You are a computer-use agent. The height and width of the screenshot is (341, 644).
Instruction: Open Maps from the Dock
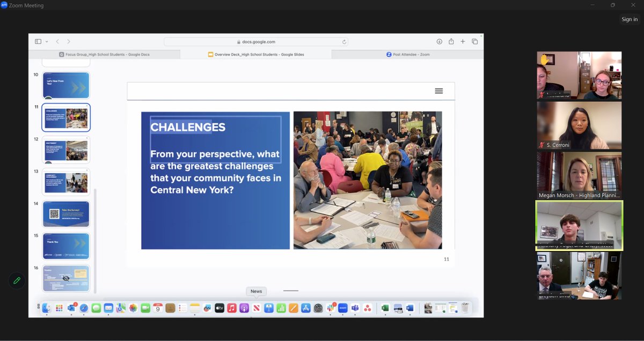pos(121,308)
